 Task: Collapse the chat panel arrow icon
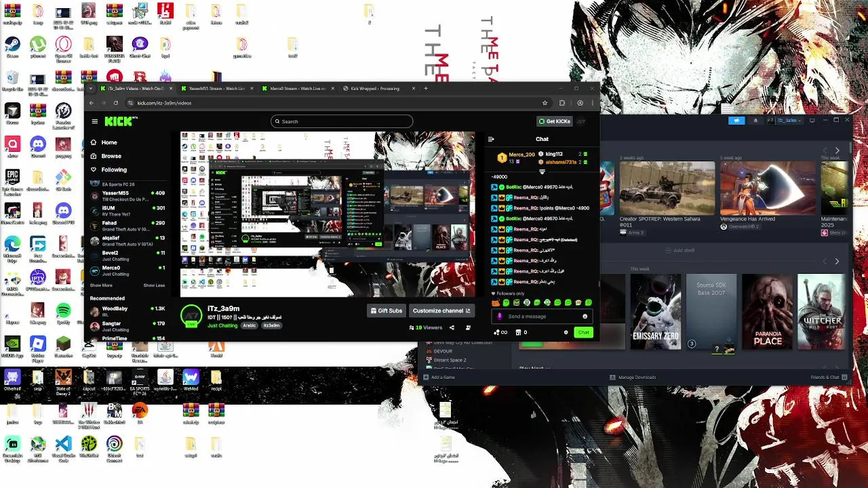tap(491, 139)
